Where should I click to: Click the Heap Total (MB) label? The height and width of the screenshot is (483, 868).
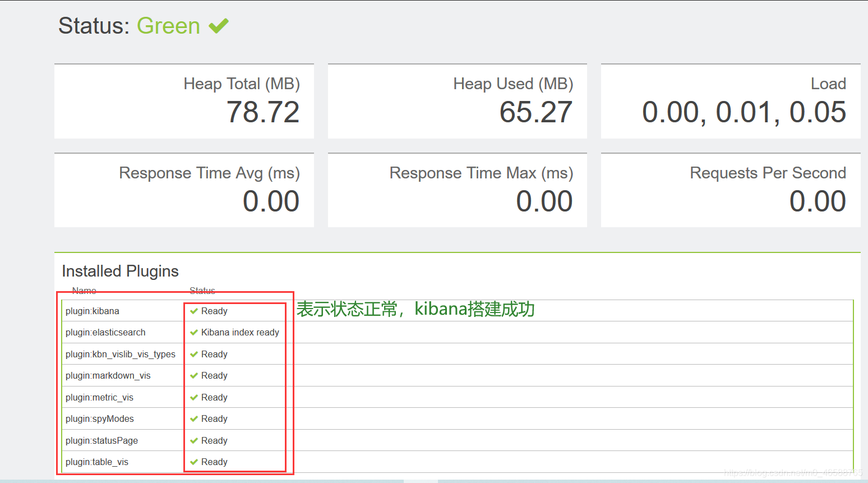pos(242,84)
